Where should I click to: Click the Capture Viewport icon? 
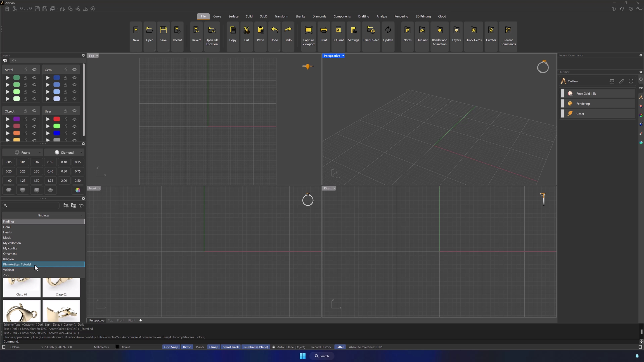(x=308, y=30)
